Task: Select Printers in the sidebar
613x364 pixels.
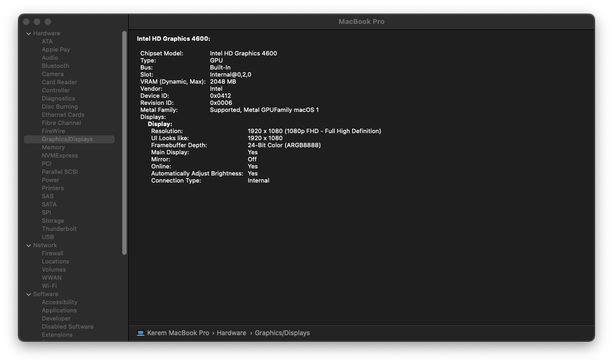Action: coord(53,188)
